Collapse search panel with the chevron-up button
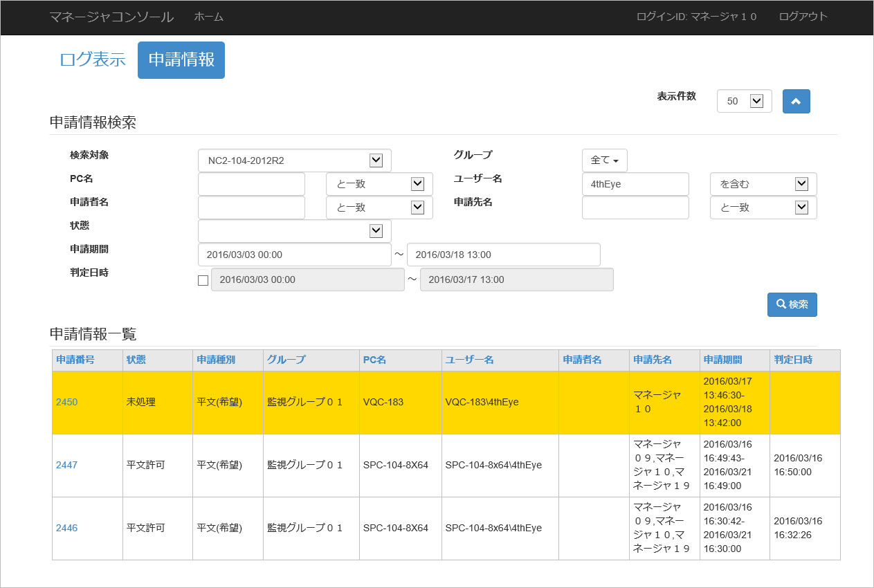 tap(796, 101)
